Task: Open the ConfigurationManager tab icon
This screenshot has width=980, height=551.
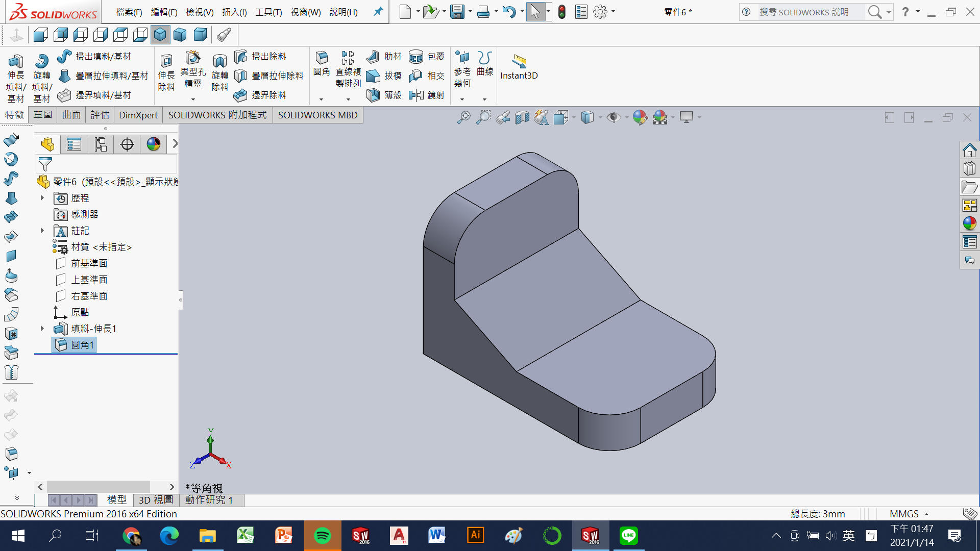Action: [101, 145]
